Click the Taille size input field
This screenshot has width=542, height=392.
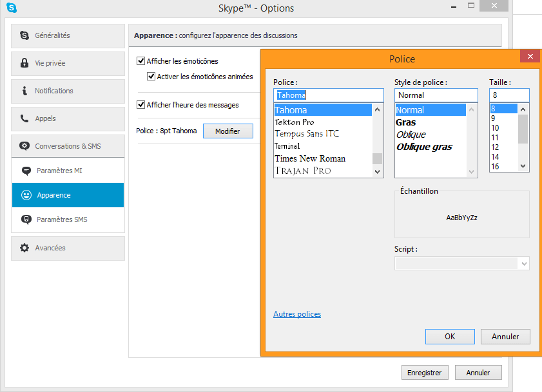[x=509, y=95]
